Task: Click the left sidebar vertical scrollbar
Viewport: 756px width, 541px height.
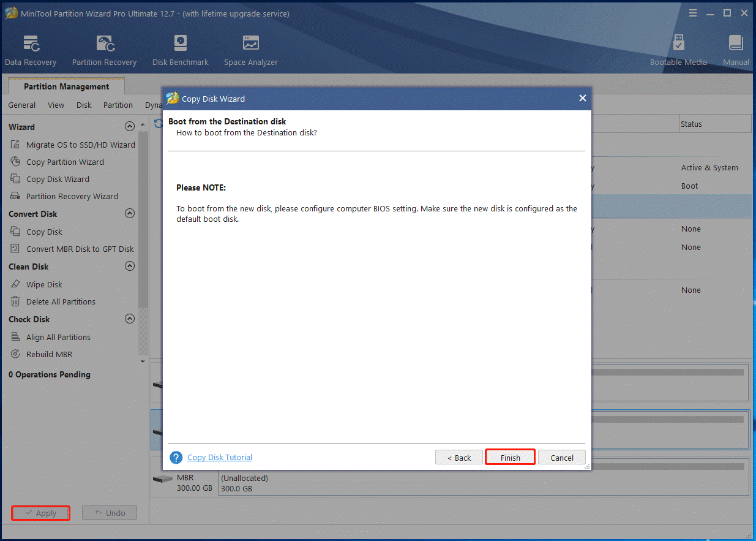Action: 143,245
